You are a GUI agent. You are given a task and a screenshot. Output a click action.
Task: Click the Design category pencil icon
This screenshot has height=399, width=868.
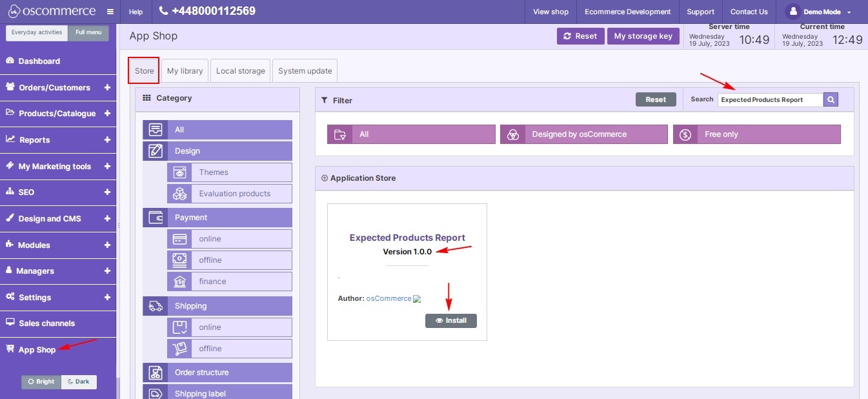156,151
